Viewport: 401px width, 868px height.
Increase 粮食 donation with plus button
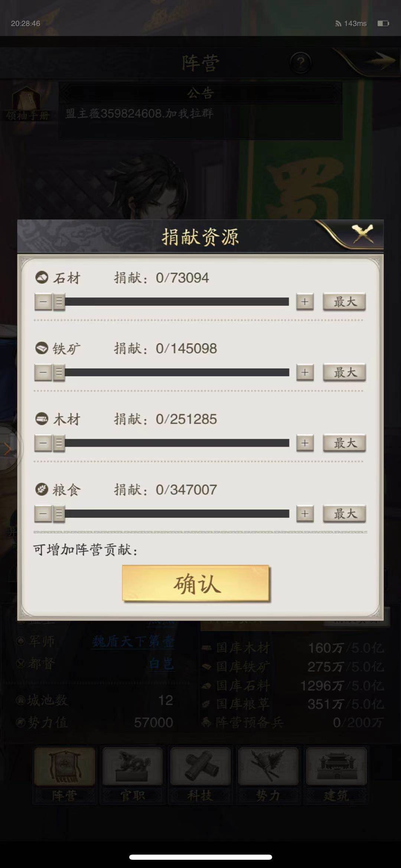point(305,514)
